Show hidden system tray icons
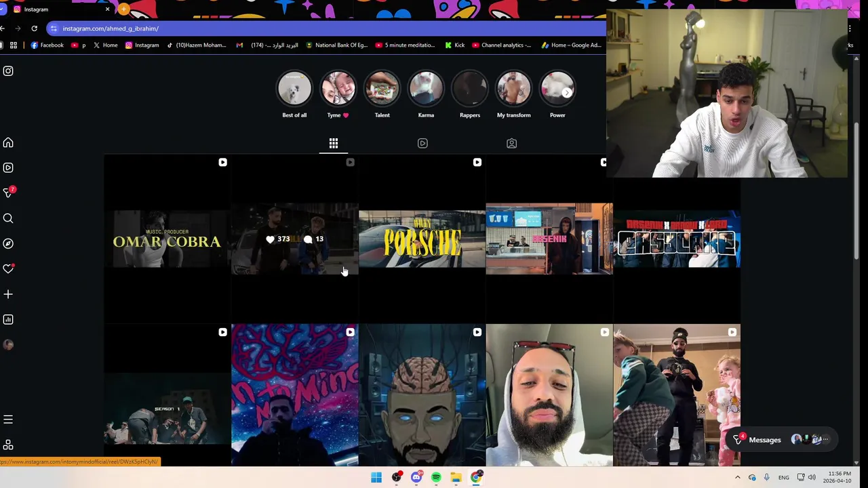 [x=738, y=477]
